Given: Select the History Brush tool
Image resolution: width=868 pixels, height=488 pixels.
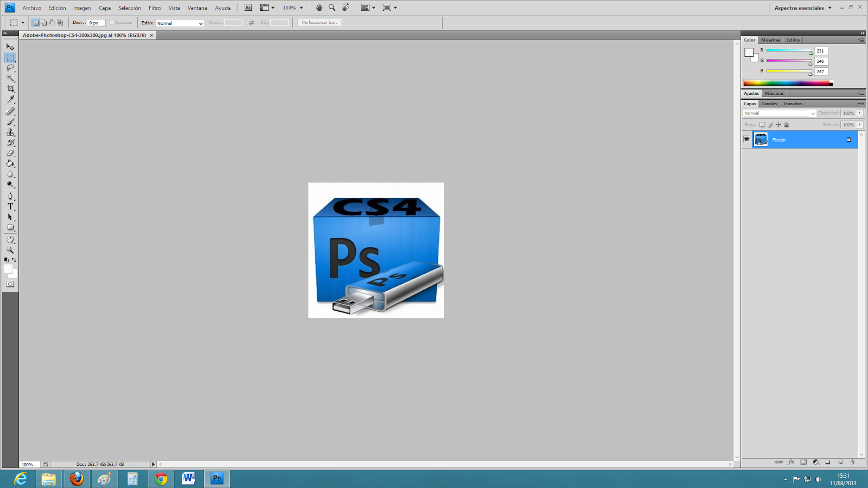Looking at the screenshot, I should click(10, 143).
